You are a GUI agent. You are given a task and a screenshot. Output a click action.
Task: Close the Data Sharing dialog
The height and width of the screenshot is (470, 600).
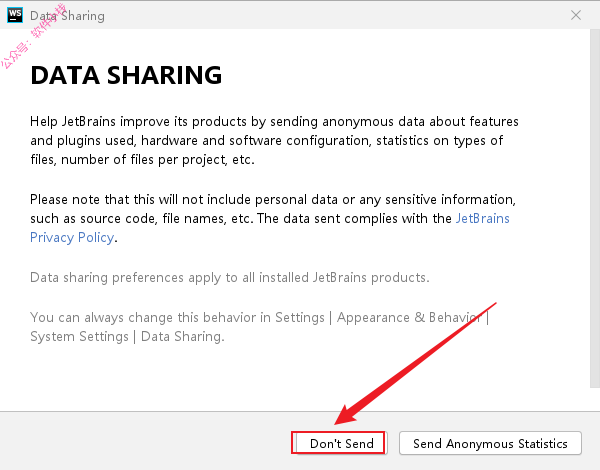pyautogui.click(x=576, y=15)
